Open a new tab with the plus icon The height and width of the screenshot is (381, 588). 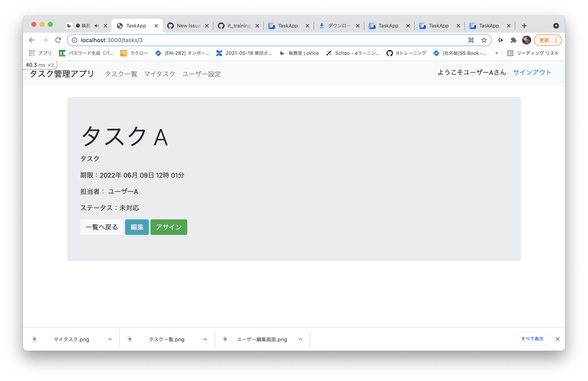coord(524,26)
